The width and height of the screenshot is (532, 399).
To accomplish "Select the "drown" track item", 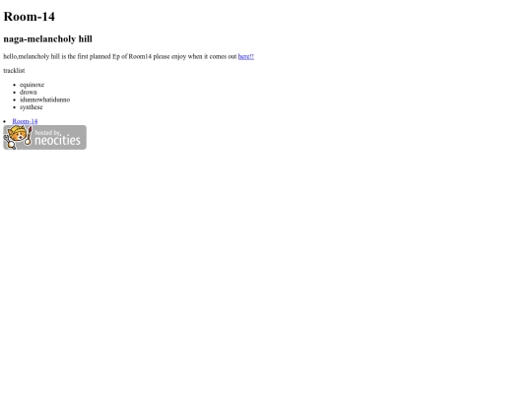I will click(29, 92).
